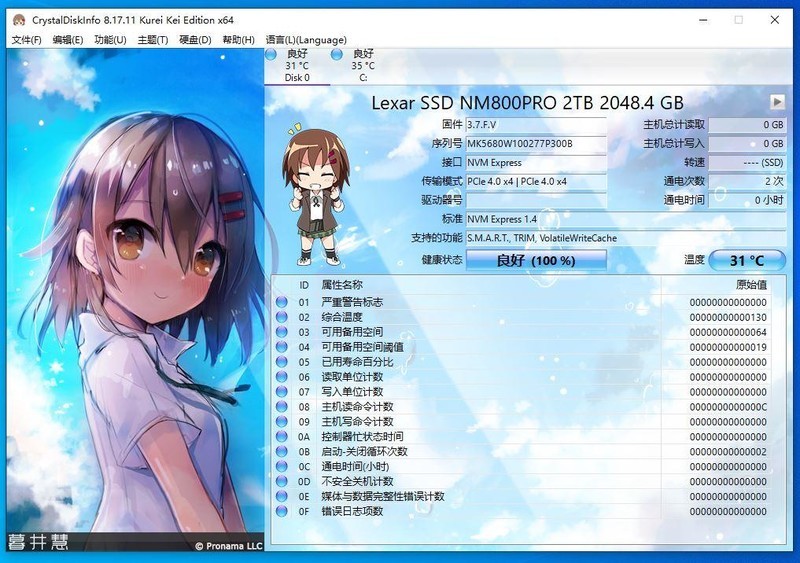Screen dimensions: 800x563
Task: Click status orb of 0F 错误日志项数
Action: (282, 511)
